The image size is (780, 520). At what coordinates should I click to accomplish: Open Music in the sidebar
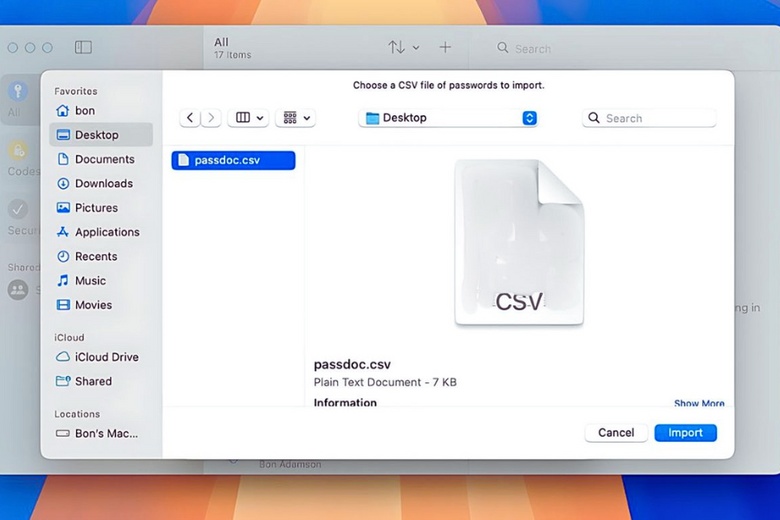coord(101,281)
